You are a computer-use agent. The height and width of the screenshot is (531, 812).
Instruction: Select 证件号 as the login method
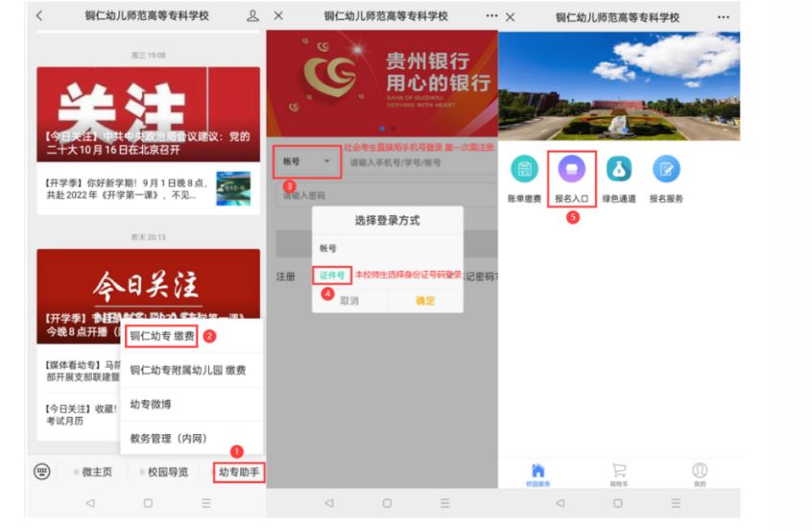click(x=332, y=275)
